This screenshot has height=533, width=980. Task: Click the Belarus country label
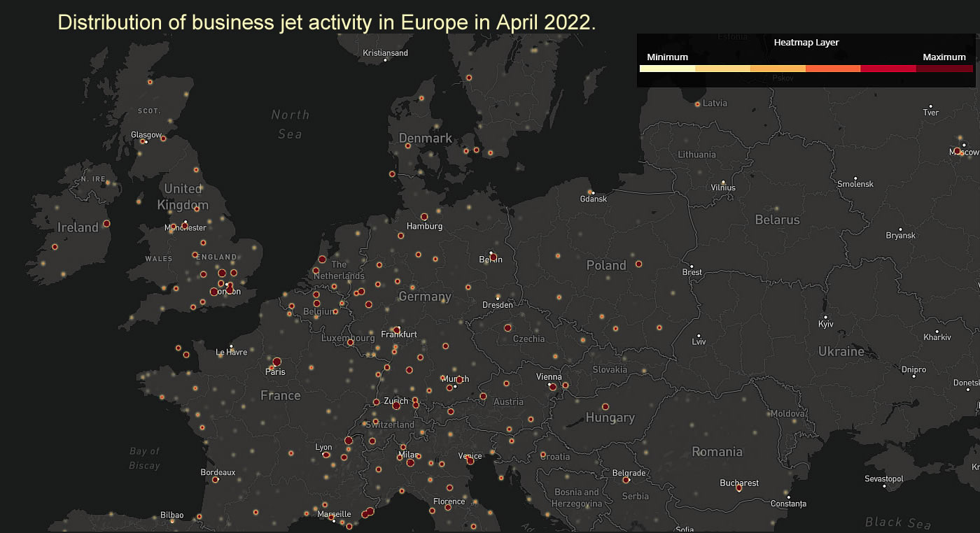coord(777,220)
